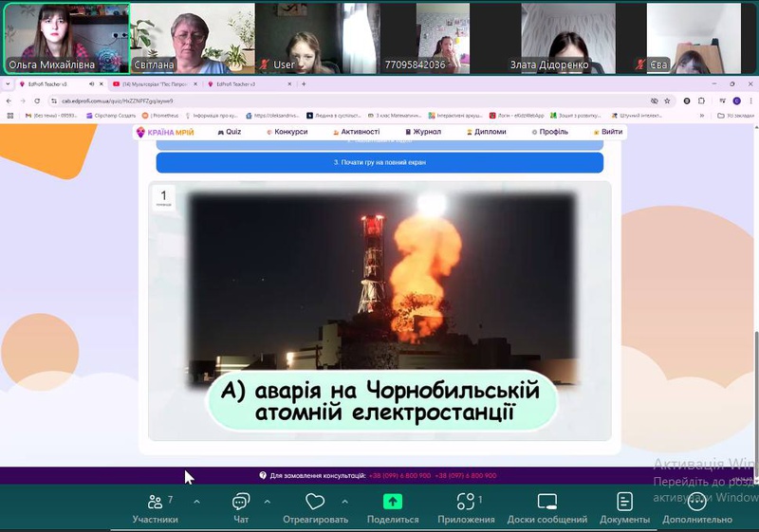
Task: Click the Вийти logout item
Action: coord(608,132)
